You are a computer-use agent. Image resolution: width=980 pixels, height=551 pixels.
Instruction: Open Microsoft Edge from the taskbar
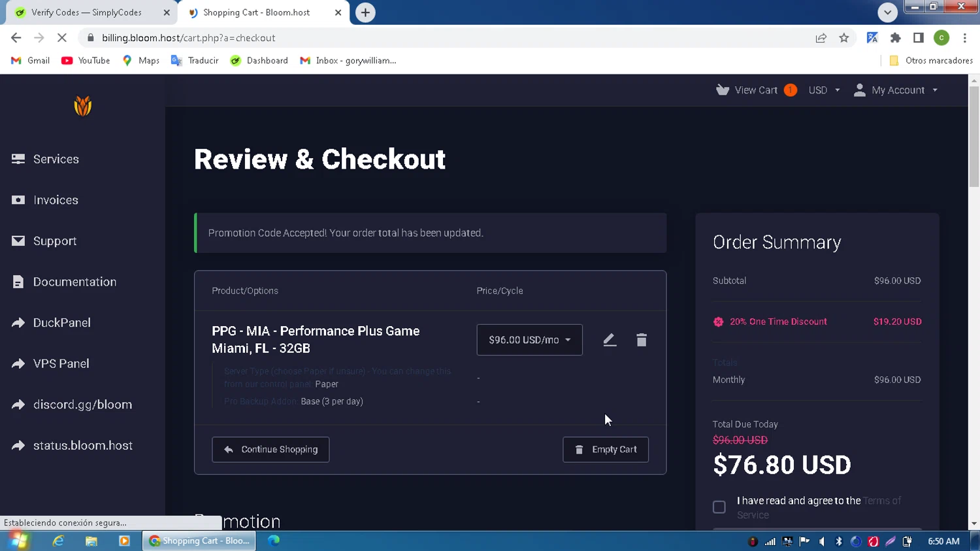[x=274, y=541]
